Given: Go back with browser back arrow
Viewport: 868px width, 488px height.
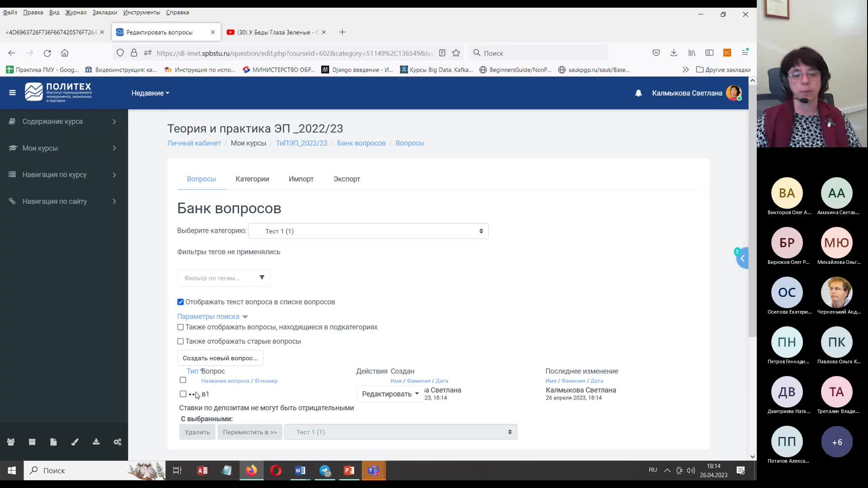Looking at the screenshot, I should pyautogui.click(x=12, y=53).
